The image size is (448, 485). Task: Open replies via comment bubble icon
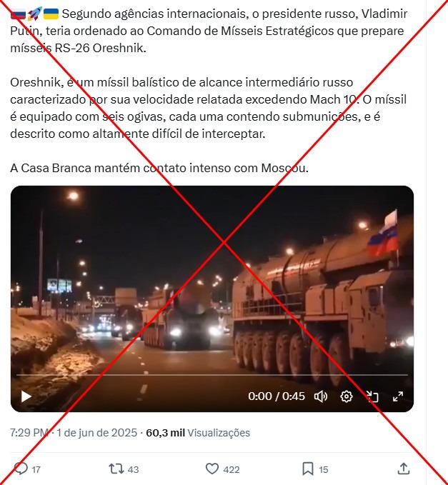point(21,469)
